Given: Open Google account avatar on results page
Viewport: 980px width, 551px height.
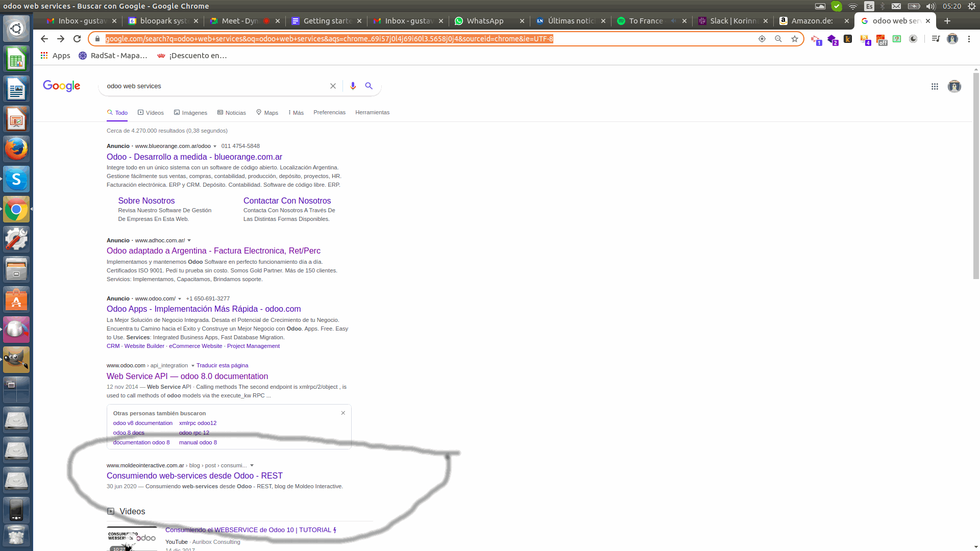Looking at the screenshot, I should [x=954, y=87].
